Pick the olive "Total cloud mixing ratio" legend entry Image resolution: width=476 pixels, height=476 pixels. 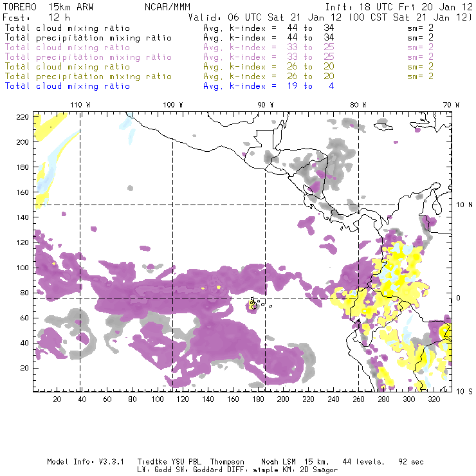click(68, 67)
